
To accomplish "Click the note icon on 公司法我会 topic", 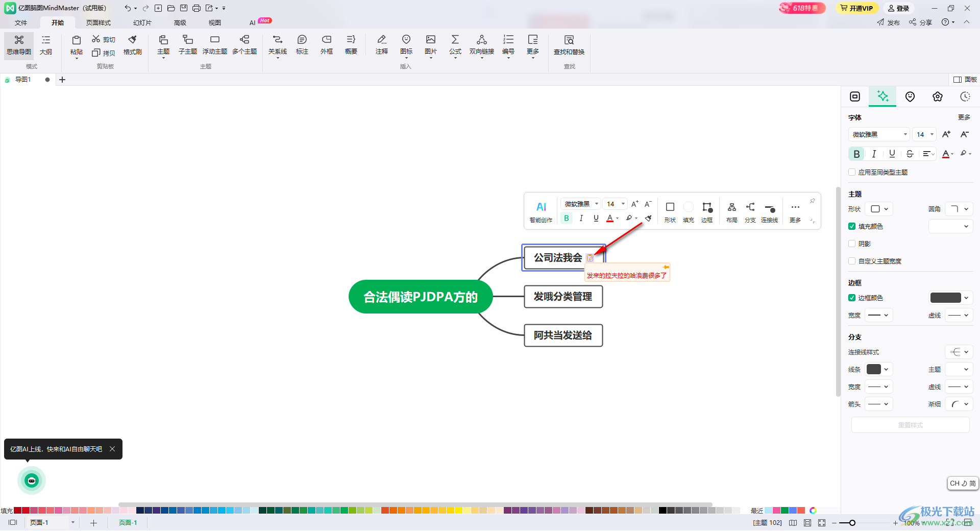I will click(590, 258).
